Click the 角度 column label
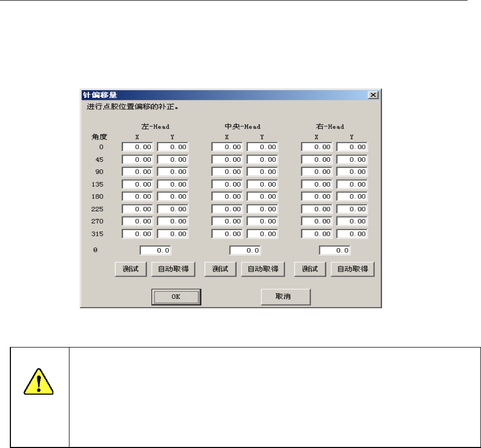 point(99,137)
